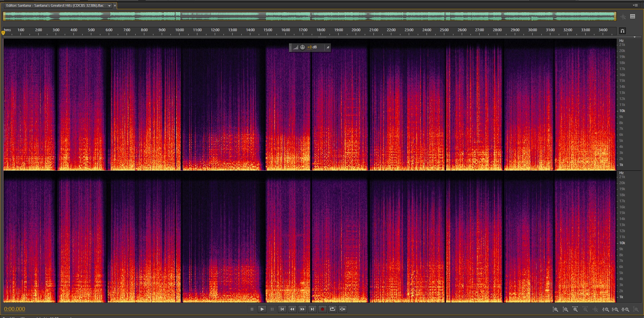Viewport: 644px width, 318px height.
Task: Open the Editor panel options menu
Action: pos(635,5)
